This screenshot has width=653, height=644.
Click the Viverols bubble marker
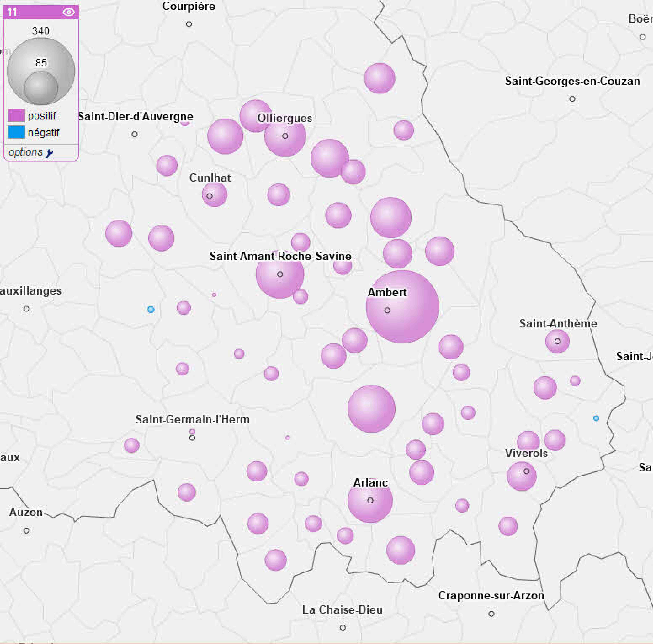coord(522,476)
